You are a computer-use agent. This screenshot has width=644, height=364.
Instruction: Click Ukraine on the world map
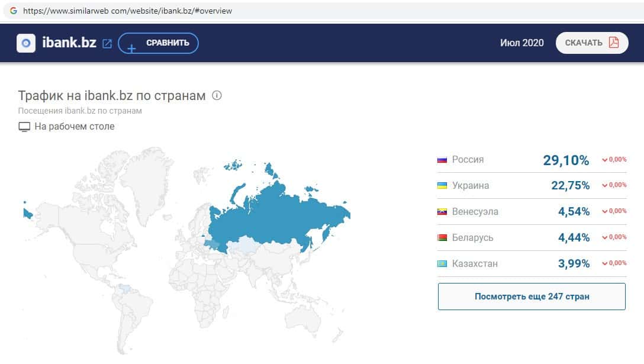click(x=212, y=244)
